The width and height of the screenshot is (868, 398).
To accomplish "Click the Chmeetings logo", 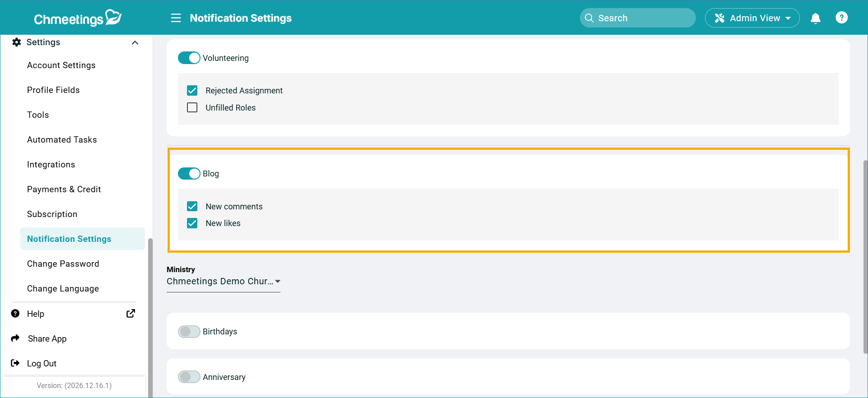I will click(x=78, y=18).
